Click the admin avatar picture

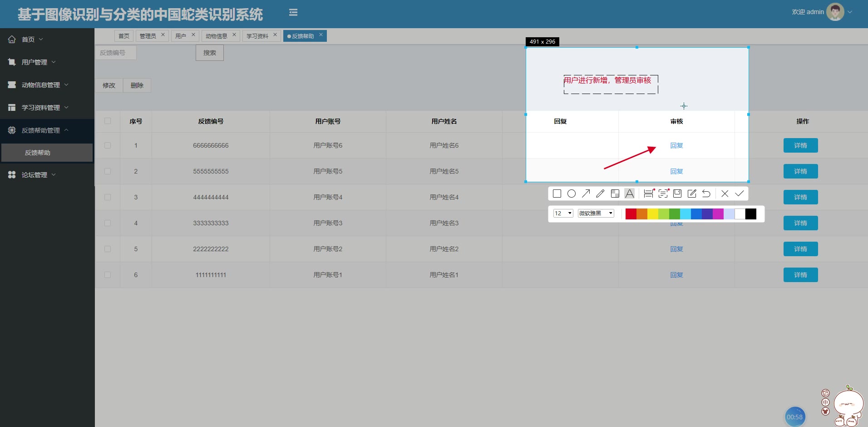pos(835,12)
